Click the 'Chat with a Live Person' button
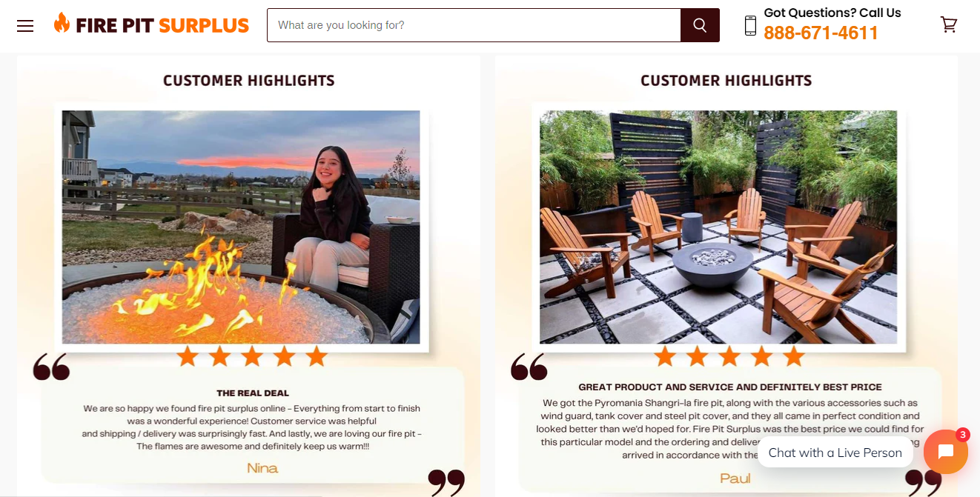 [x=835, y=452]
